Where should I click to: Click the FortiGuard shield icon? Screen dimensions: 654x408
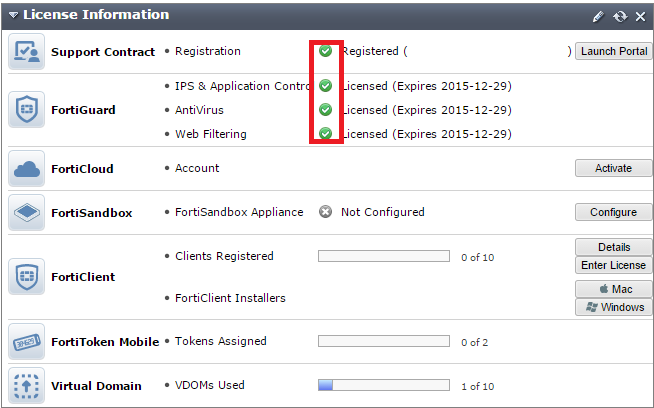[27, 110]
